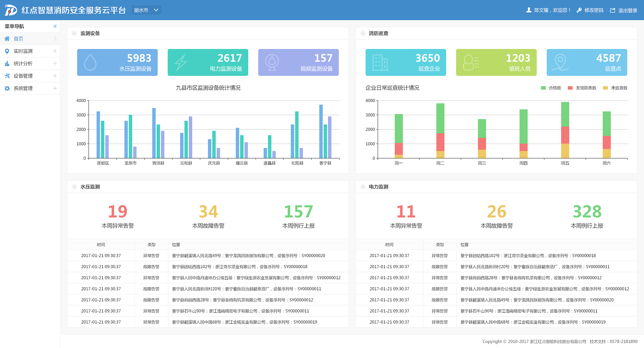
Task: Open the 实时监测 menu item
Action: 30,51
